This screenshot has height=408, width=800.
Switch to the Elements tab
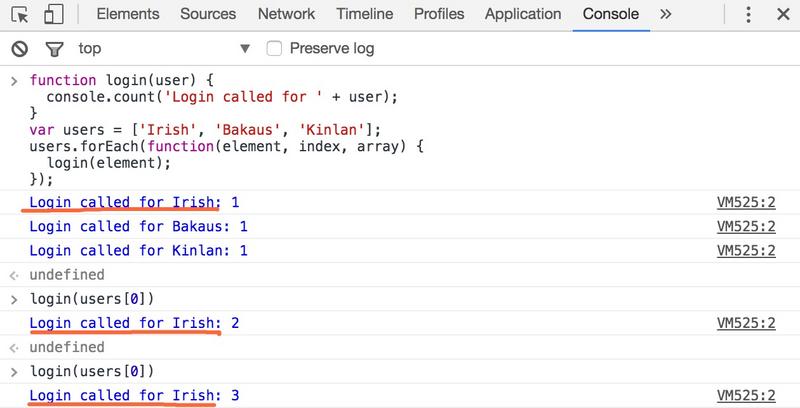[128, 14]
